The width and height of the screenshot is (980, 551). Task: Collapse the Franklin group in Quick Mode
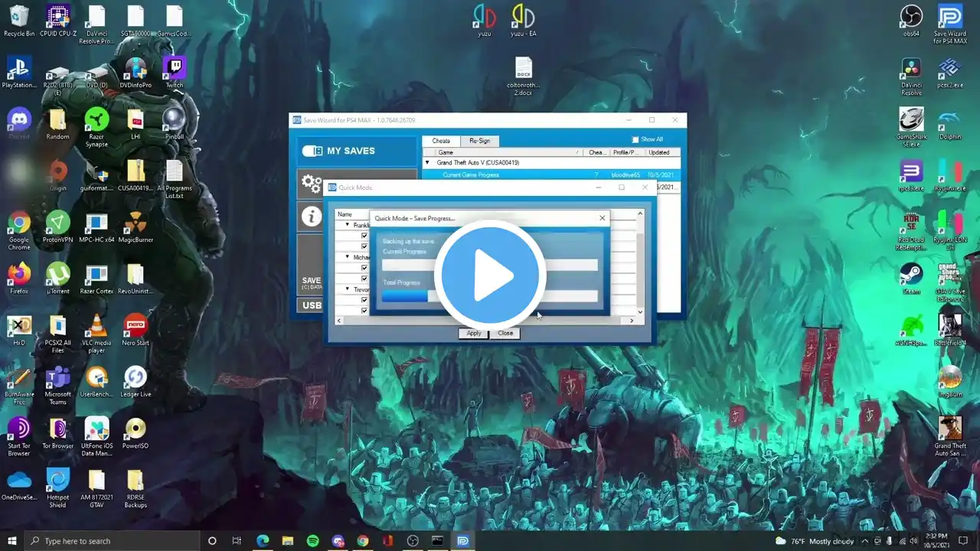coord(348,226)
